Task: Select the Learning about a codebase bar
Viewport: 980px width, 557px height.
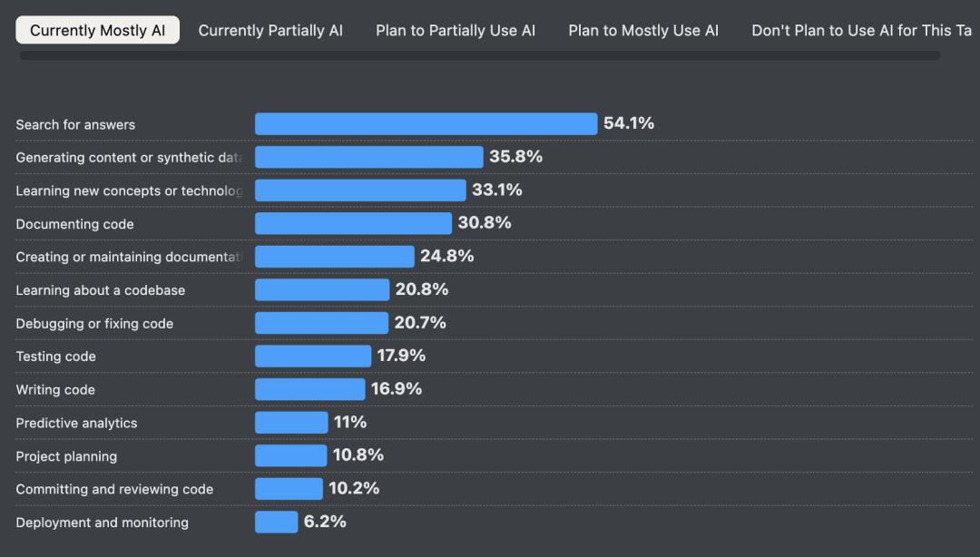Action: tap(322, 289)
